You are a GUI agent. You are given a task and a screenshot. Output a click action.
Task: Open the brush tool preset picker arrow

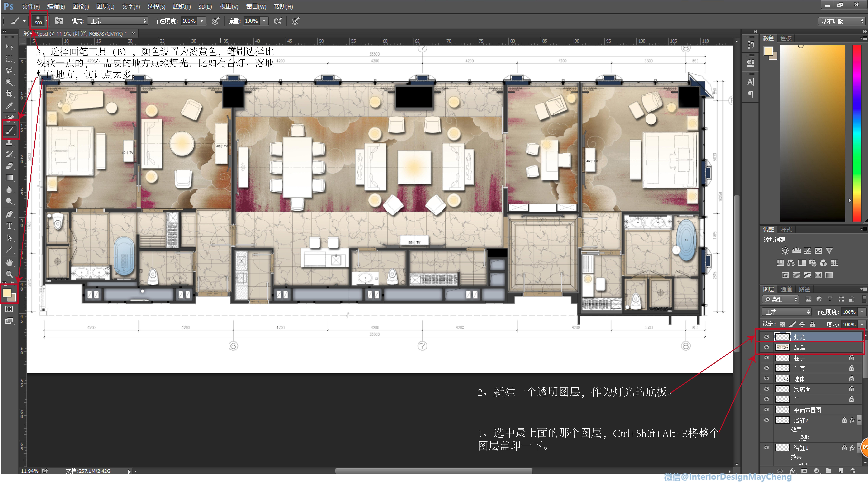click(24, 21)
